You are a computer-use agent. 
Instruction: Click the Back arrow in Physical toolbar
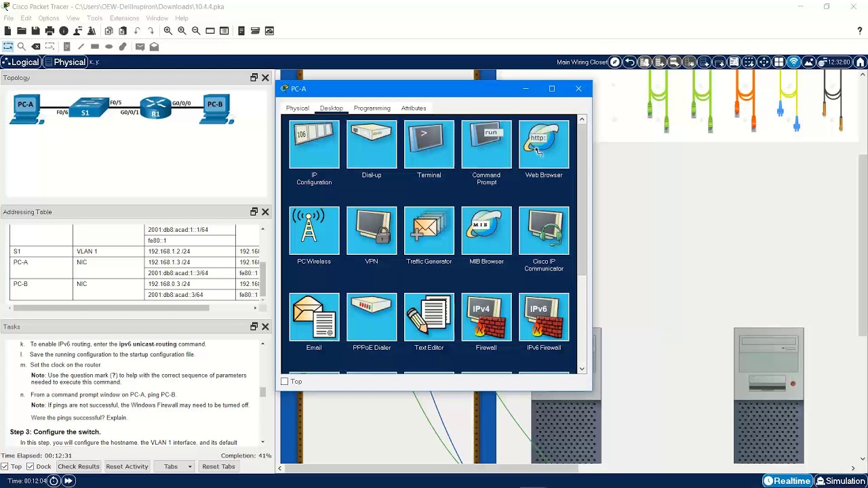[x=629, y=62]
